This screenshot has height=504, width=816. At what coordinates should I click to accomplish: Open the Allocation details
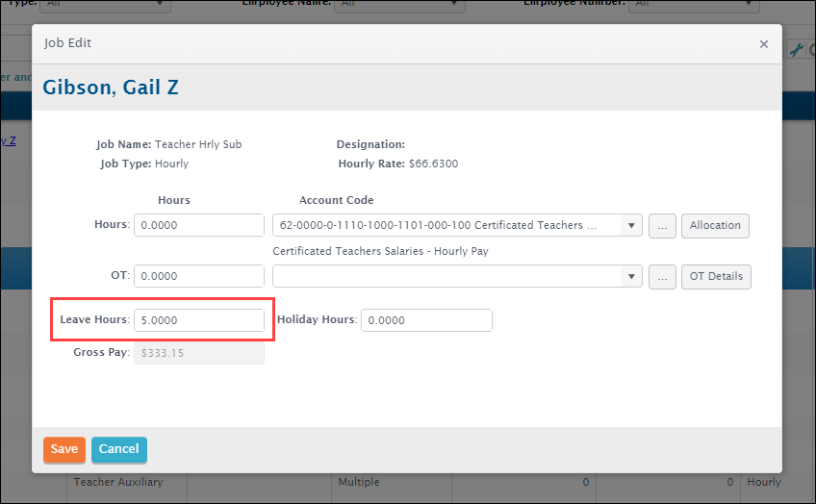715,225
